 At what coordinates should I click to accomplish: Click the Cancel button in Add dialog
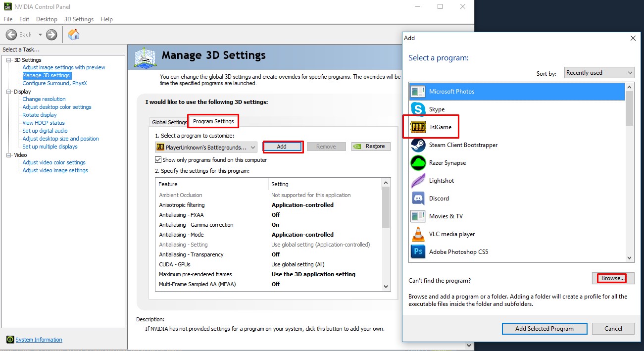(x=613, y=329)
